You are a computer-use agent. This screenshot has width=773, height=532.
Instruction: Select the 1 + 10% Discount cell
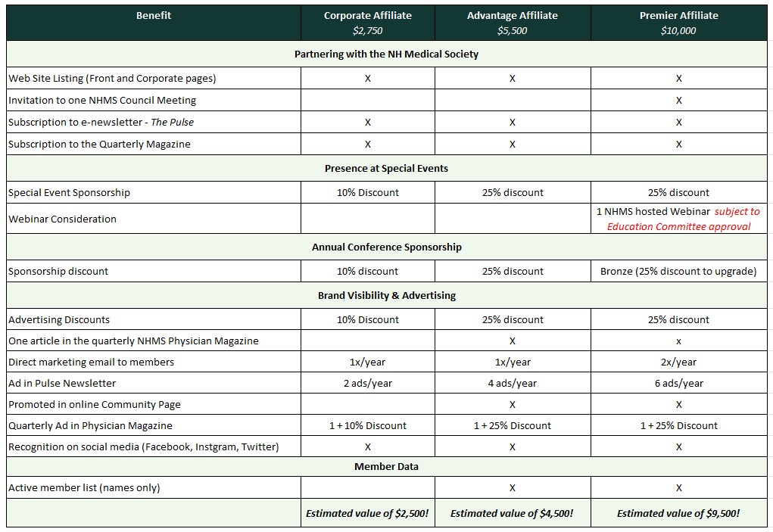click(367, 425)
